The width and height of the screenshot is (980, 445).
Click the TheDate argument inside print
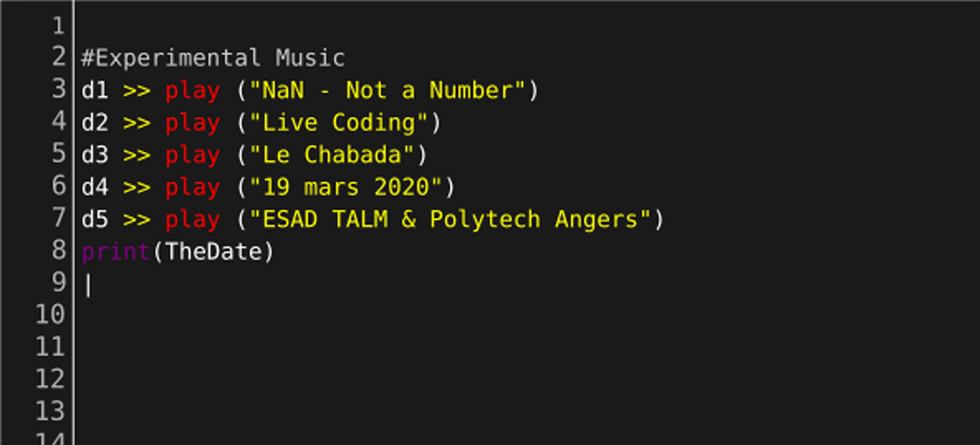point(214,252)
